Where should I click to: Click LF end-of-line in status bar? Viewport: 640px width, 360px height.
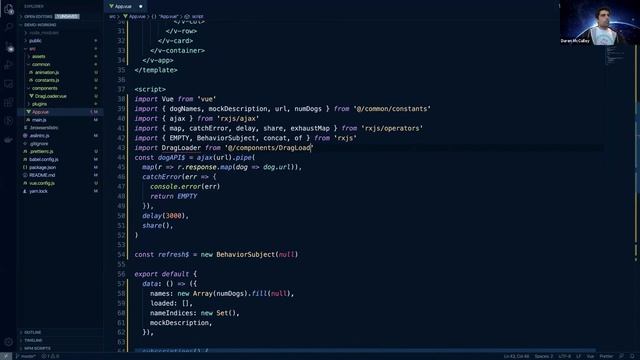tap(578, 356)
